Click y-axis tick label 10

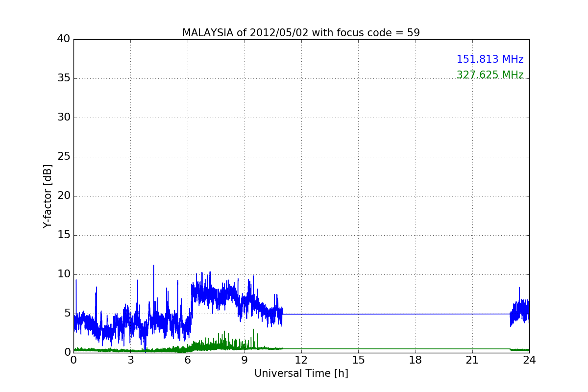63,274
